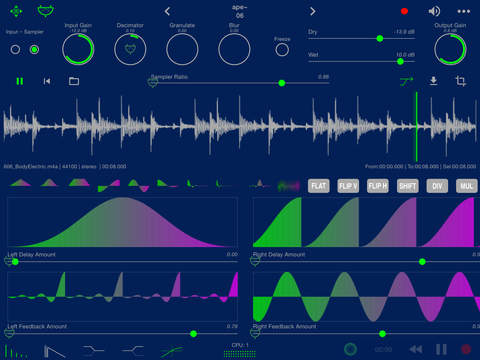This screenshot has height=360, width=480.
Task: Select the Input radio button
Action: point(15,50)
